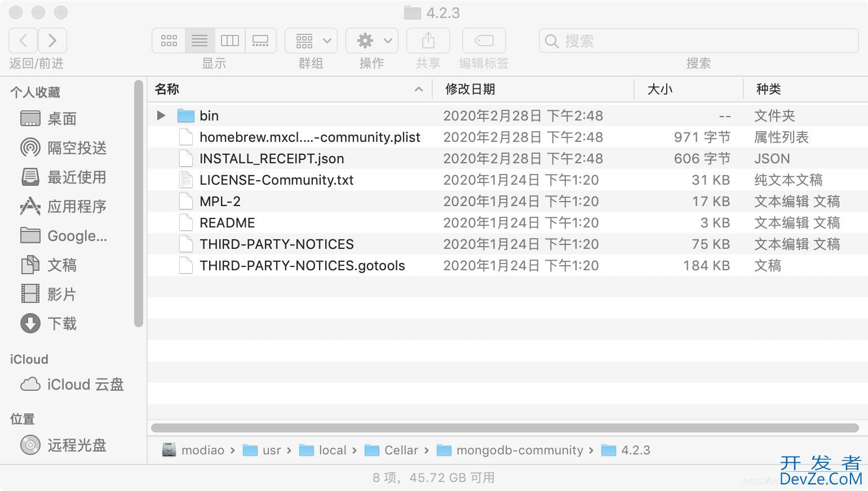Screen dimensions: 868x491
Task: Open the Google… folder in sidebar
Action: click(63, 236)
